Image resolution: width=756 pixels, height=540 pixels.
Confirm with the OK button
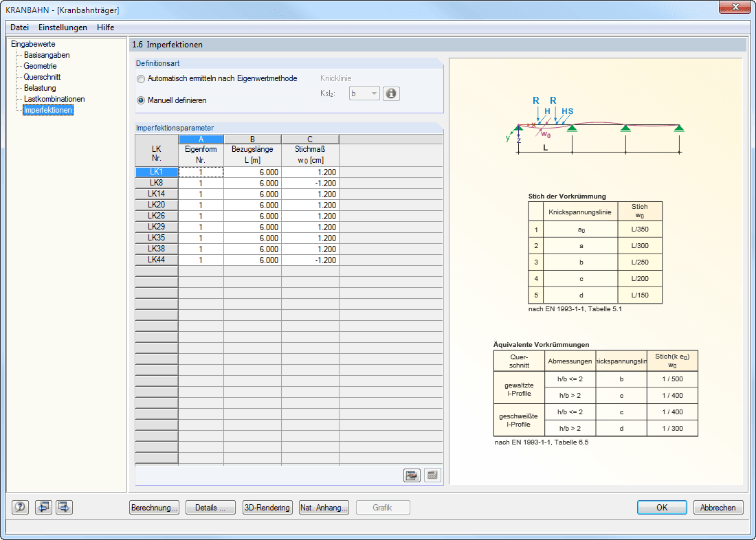(x=662, y=508)
